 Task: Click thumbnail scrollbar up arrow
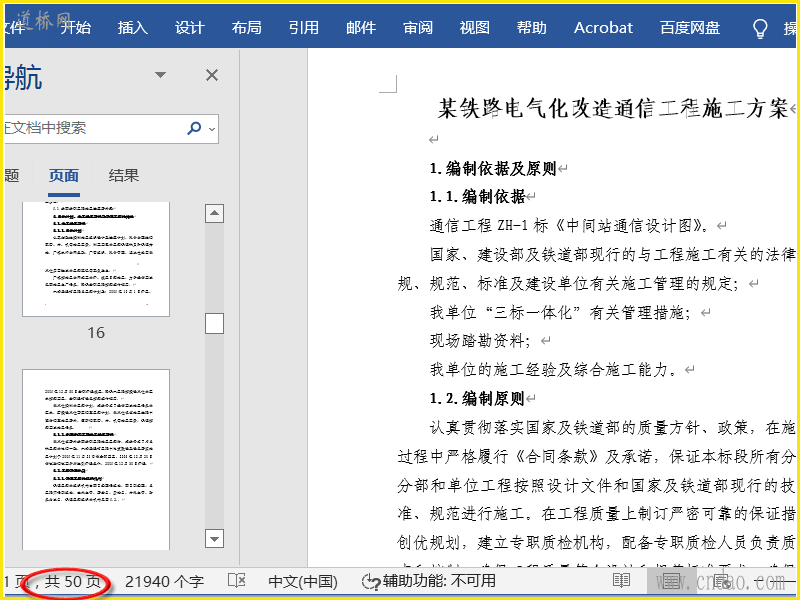point(214,213)
